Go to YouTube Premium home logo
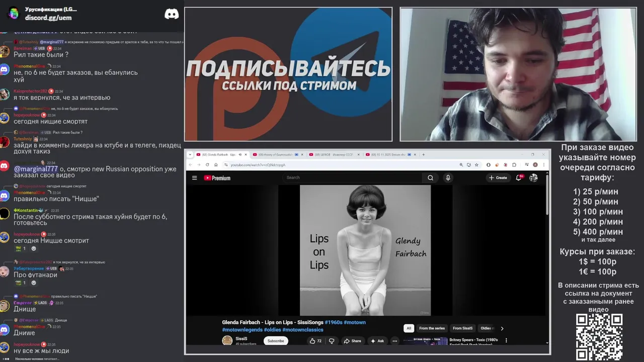 [217, 177]
